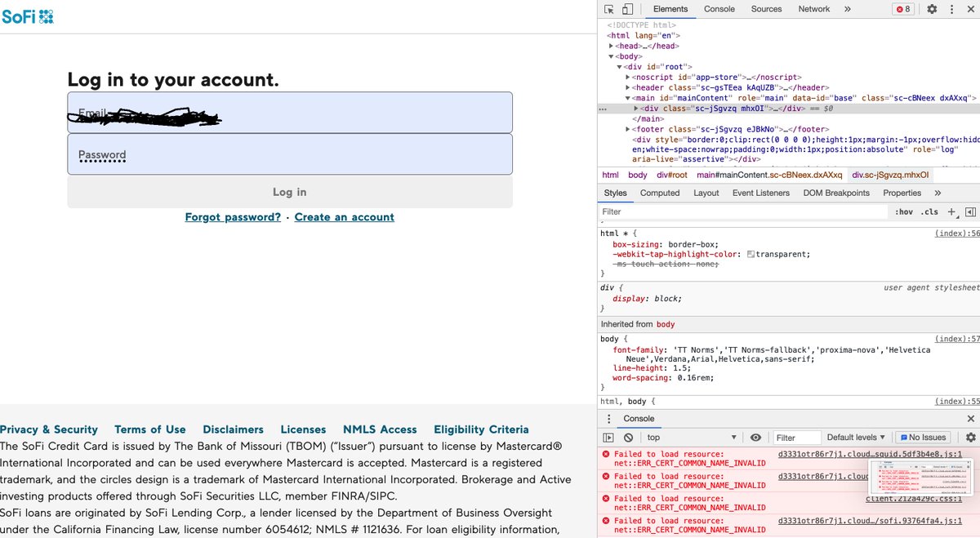Open the Licenses footer link
Image resolution: width=980 pixels, height=538 pixels.
(303, 429)
